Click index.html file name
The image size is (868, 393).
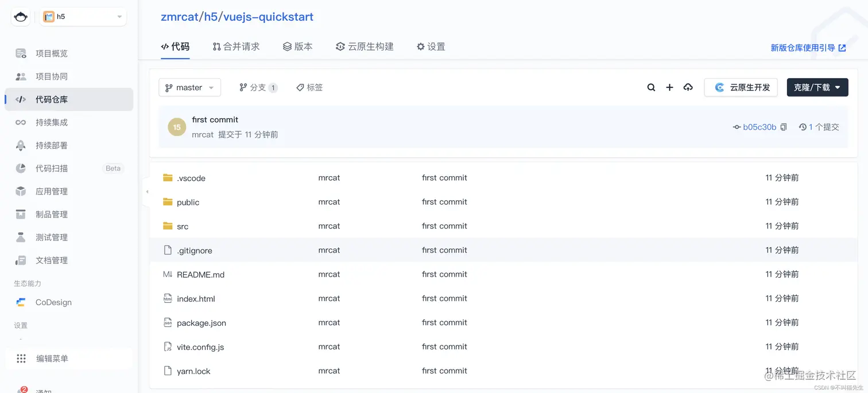pos(196,299)
